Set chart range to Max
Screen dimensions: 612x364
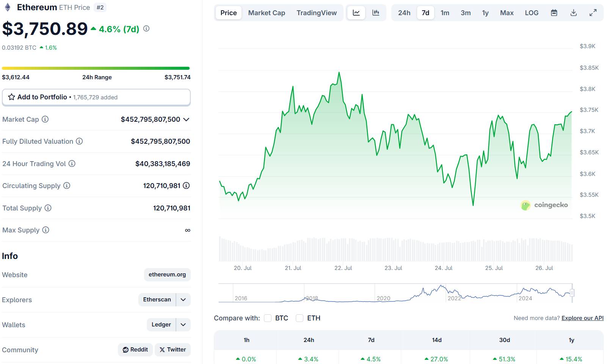click(x=507, y=13)
